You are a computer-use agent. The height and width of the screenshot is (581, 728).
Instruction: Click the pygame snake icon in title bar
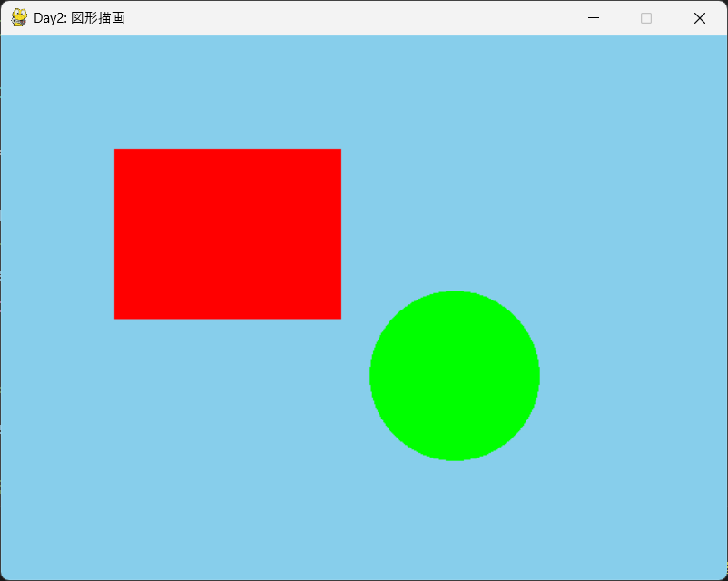coord(19,17)
